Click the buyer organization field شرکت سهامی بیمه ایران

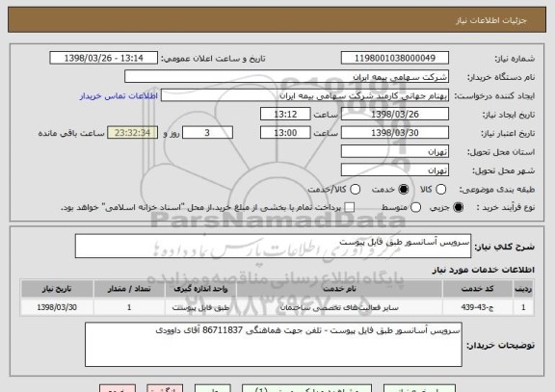(x=286, y=77)
